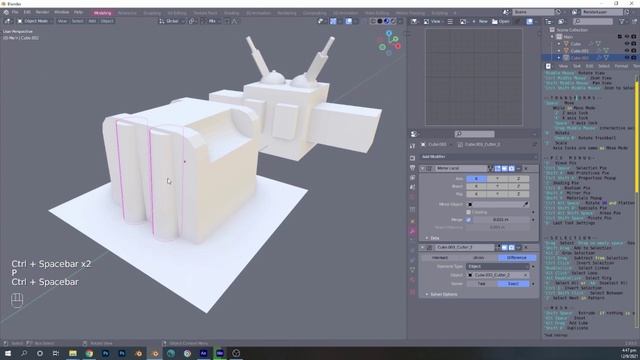Hide Cube.002 with its eye icon
This screenshot has width=640, height=360.
[x=627, y=58]
